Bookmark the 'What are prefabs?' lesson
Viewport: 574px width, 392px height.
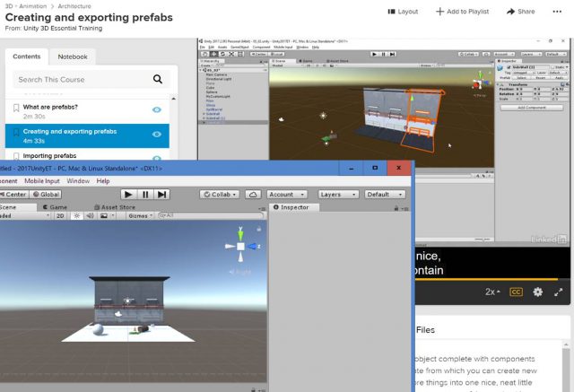16,108
